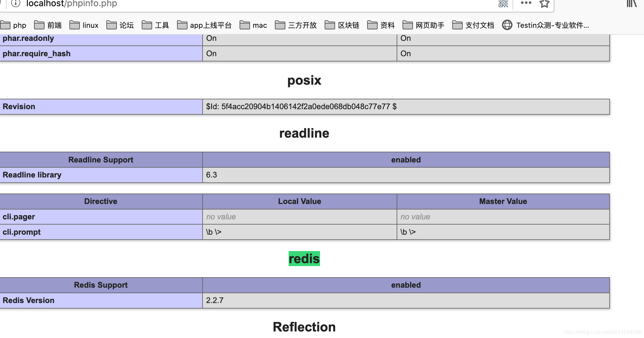This screenshot has width=644, height=338.
Task: Click the Redis Version label cell
Action: 101,300
